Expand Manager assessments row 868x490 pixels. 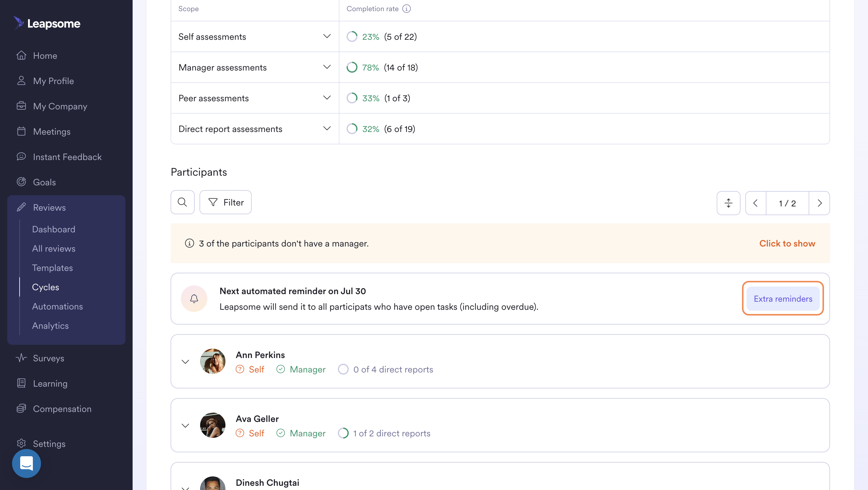pyautogui.click(x=326, y=67)
